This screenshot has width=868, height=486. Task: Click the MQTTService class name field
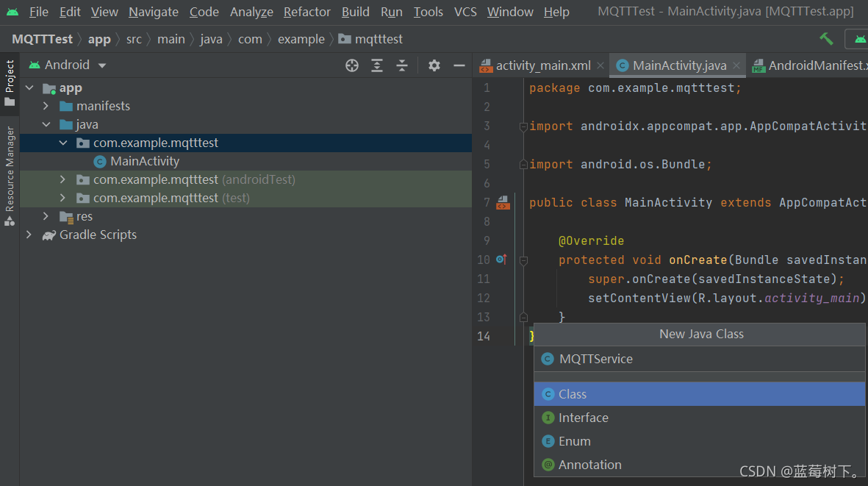point(699,359)
